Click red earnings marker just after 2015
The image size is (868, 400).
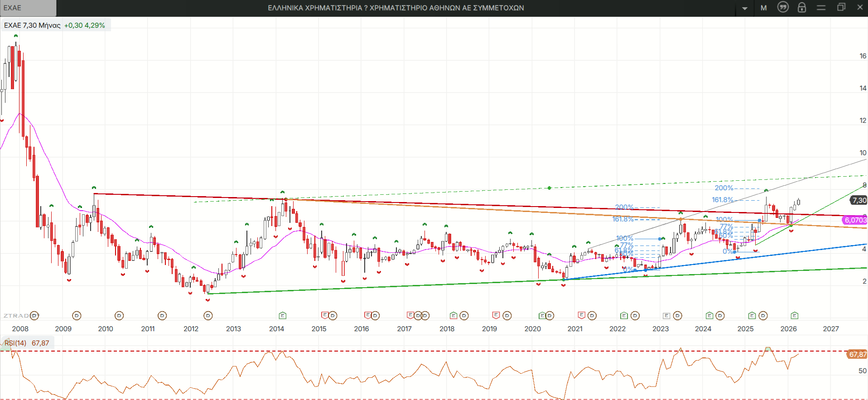pos(324,315)
